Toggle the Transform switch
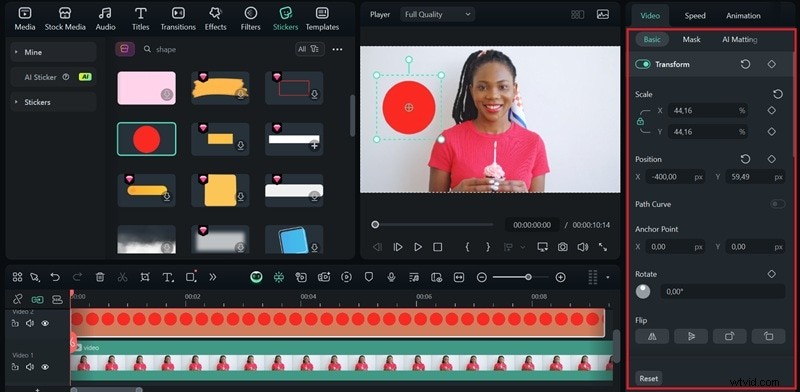800x392 pixels. pyautogui.click(x=643, y=64)
